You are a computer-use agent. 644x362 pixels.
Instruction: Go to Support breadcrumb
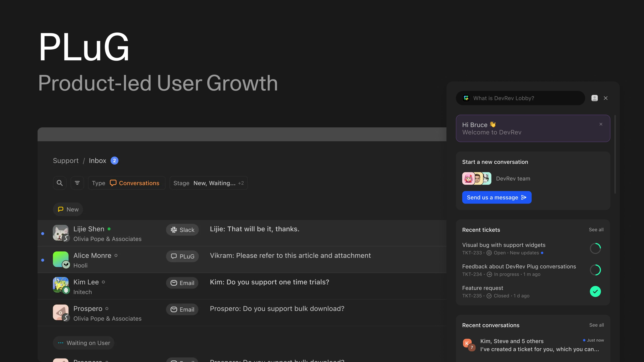[x=66, y=161]
